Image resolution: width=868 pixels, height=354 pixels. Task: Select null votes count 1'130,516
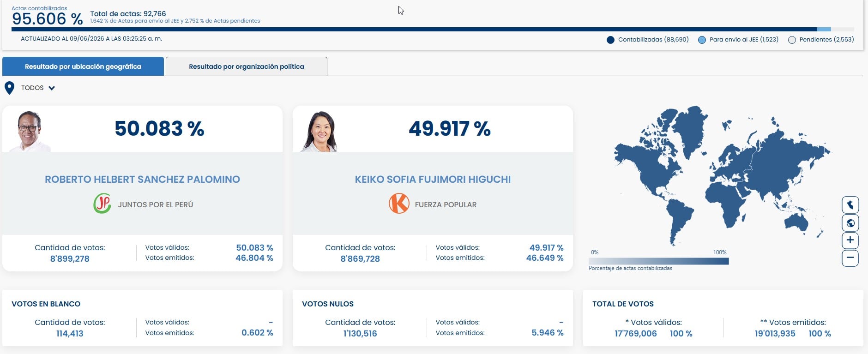[360, 334]
